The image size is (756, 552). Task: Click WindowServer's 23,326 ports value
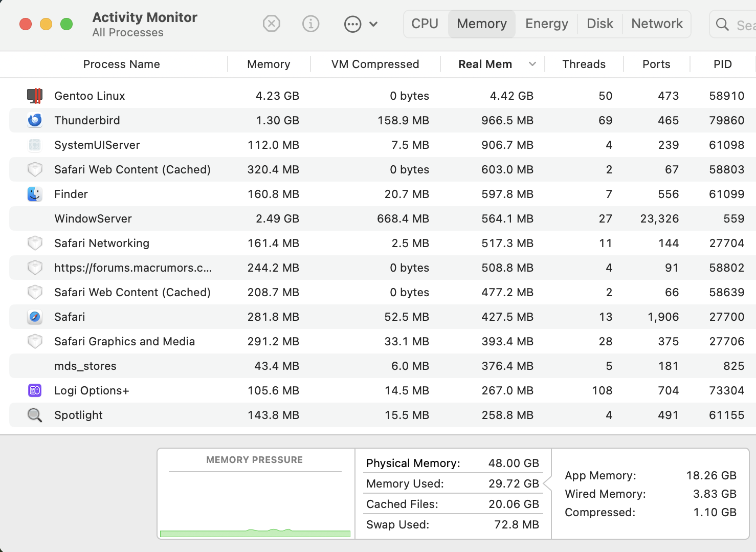(x=659, y=218)
